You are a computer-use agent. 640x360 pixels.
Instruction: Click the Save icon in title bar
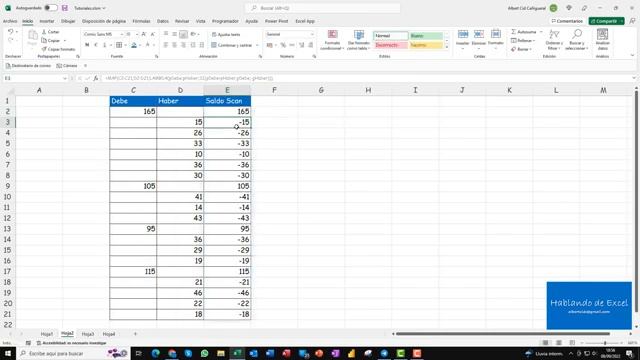point(64,8)
